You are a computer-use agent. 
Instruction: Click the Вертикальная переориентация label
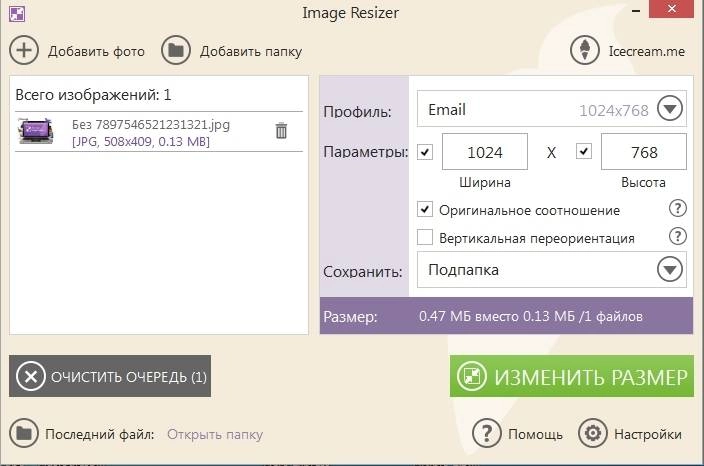[x=537, y=238]
